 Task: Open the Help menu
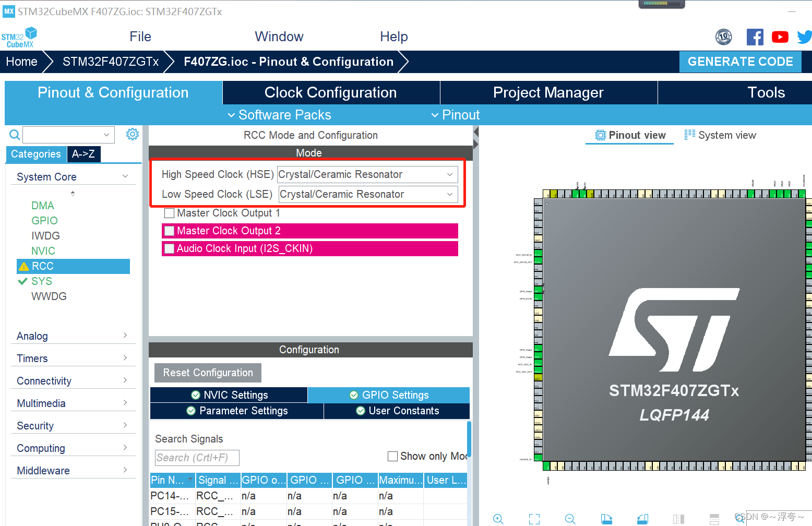point(394,37)
